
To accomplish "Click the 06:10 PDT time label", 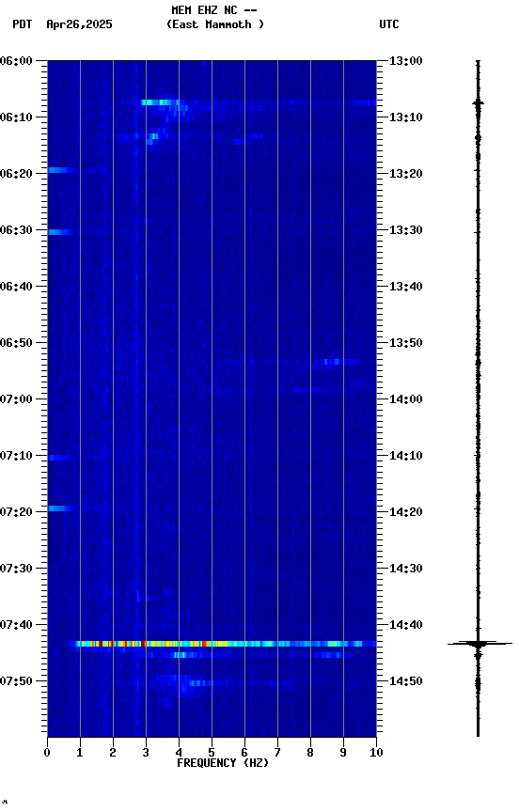I will click(16, 117).
